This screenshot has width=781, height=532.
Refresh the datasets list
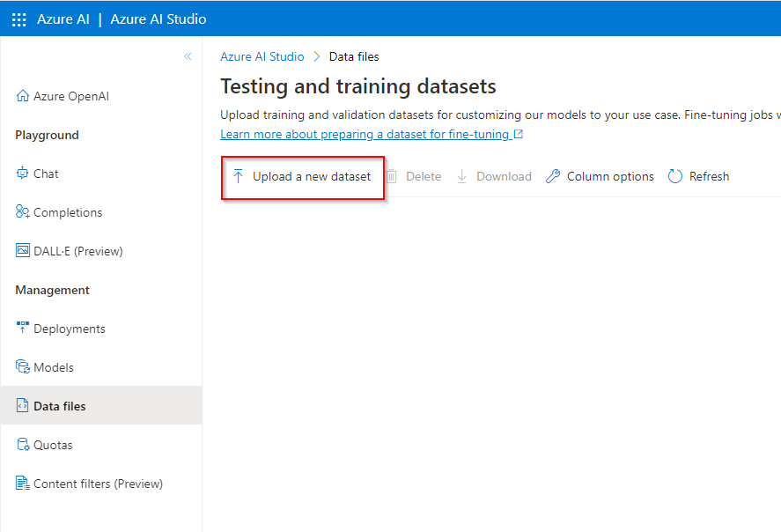698,176
